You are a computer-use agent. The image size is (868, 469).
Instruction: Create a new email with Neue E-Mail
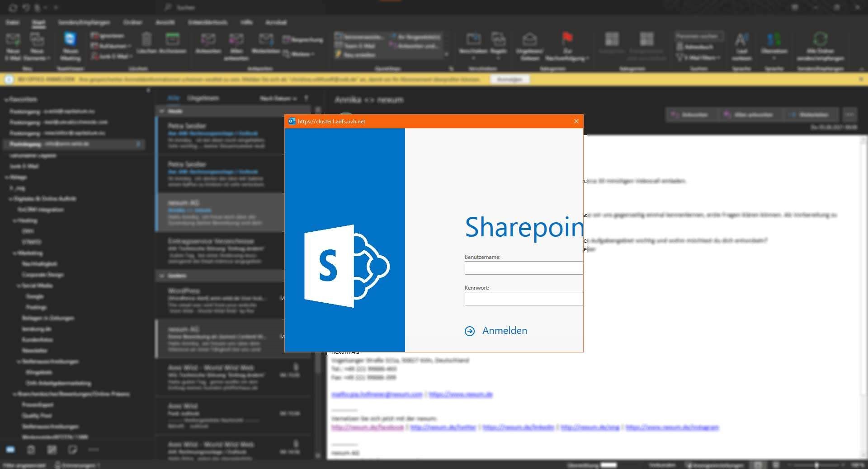point(13,45)
